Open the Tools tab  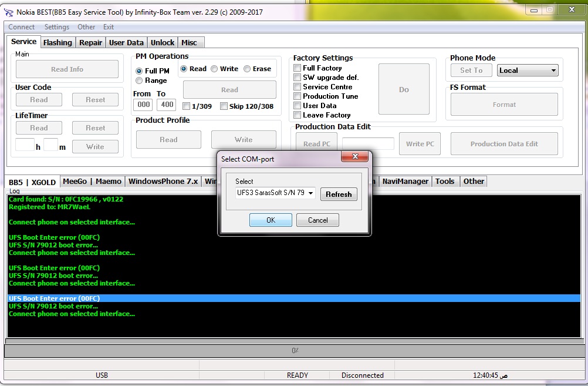click(x=445, y=182)
